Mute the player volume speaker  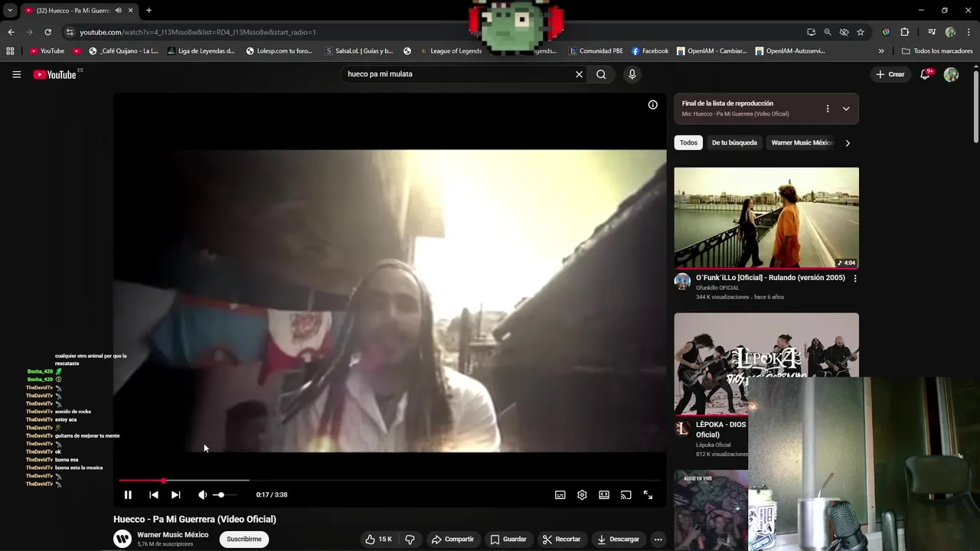click(202, 495)
